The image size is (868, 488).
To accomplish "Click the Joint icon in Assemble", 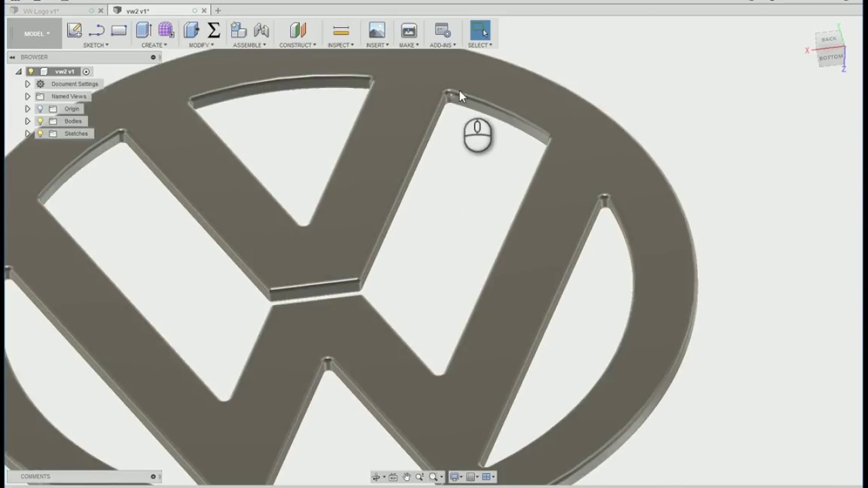I will tap(261, 30).
